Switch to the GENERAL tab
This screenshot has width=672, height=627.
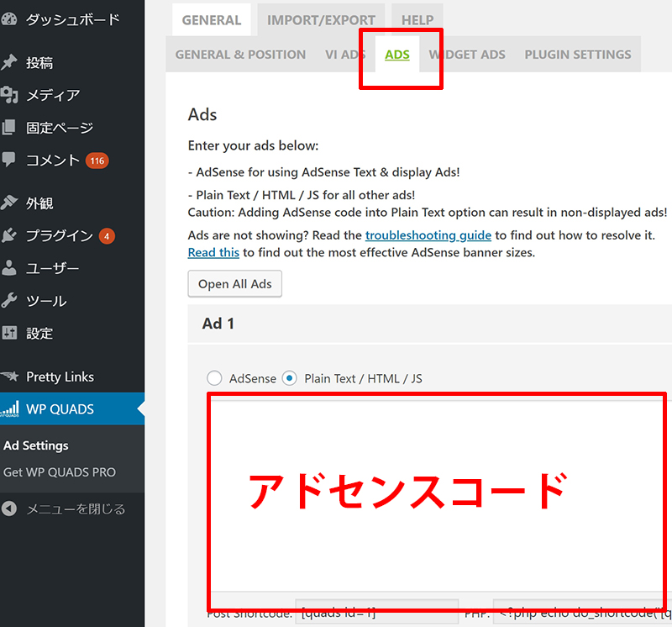click(x=212, y=20)
